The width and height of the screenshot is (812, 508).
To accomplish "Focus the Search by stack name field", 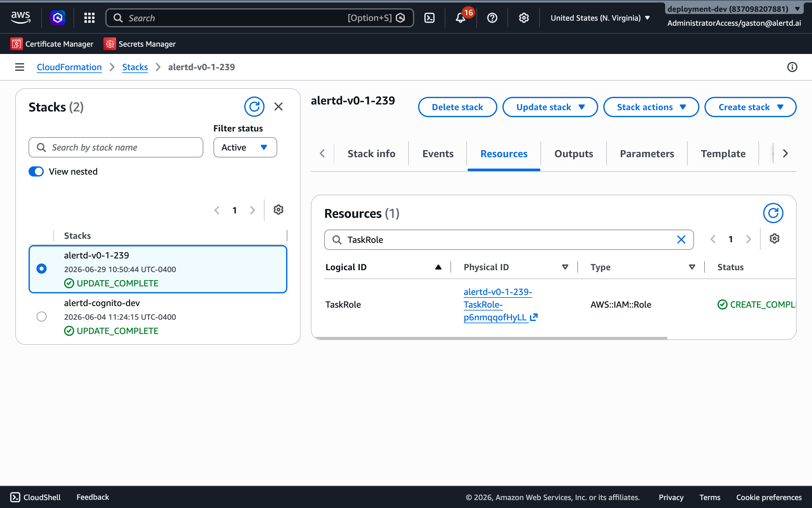I will (x=116, y=147).
